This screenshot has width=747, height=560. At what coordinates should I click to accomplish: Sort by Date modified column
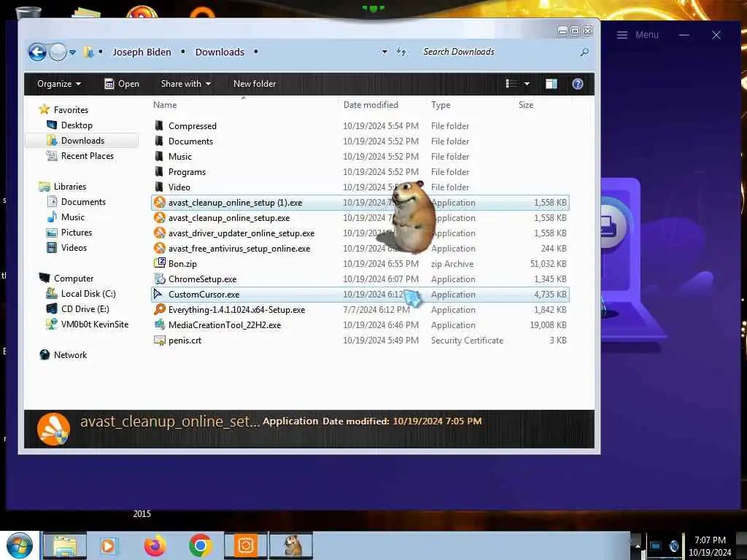point(371,105)
